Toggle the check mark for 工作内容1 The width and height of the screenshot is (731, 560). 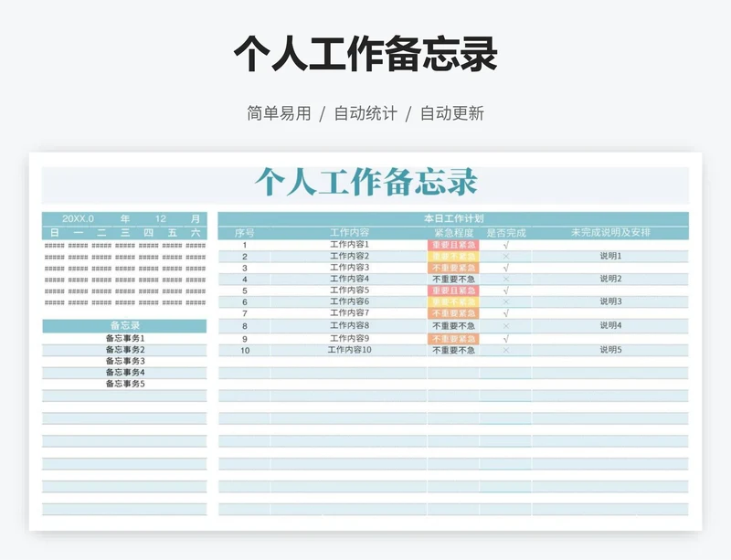click(506, 245)
